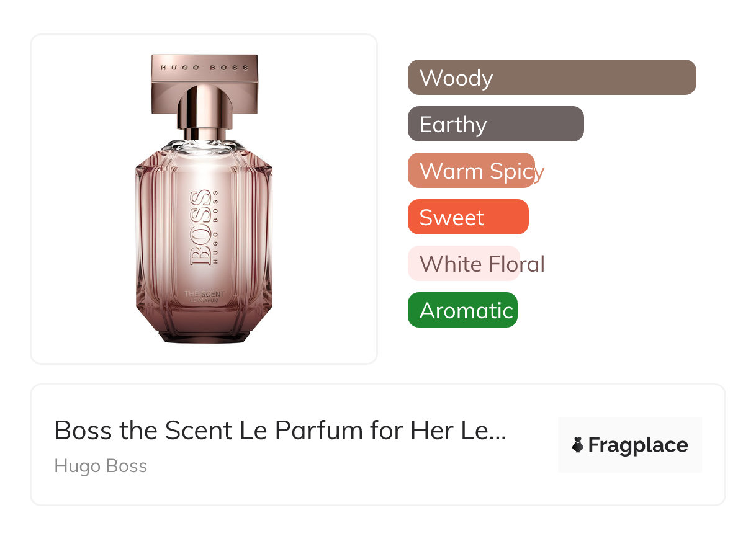Click empty space beside the Aromatic bar

621,310
